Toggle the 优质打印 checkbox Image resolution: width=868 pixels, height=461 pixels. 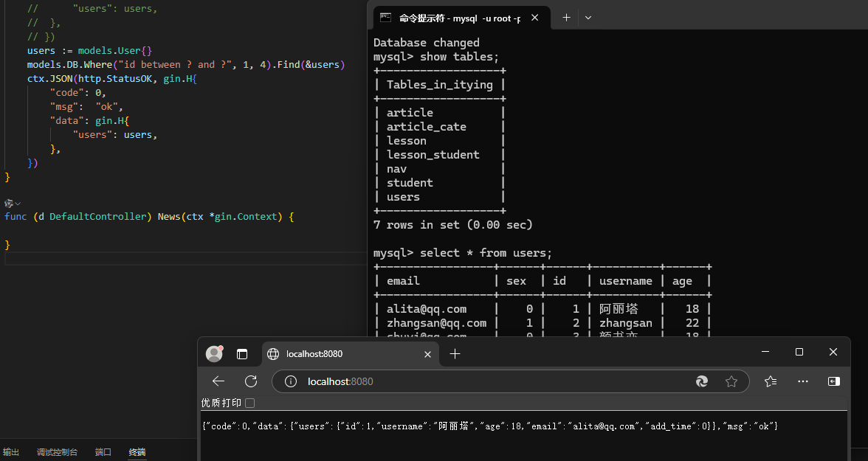tap(249, 403)
